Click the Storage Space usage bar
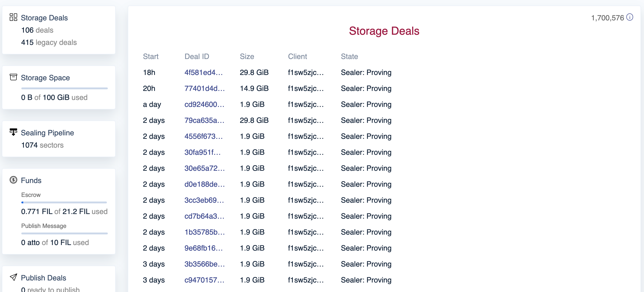 coord(64,88)
